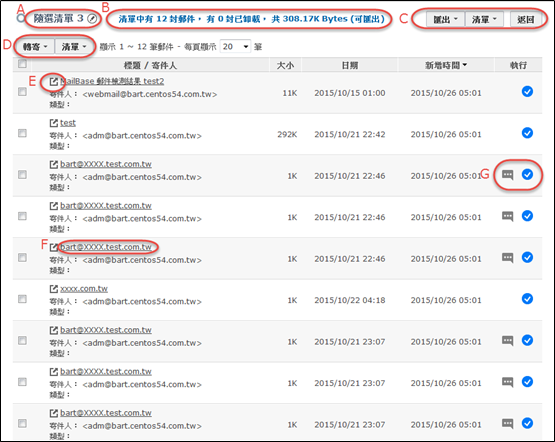The width and height of the screenshot is (555, 442).
Task: Tick the select-all checkbox in table header
Action: pos(22,64)
